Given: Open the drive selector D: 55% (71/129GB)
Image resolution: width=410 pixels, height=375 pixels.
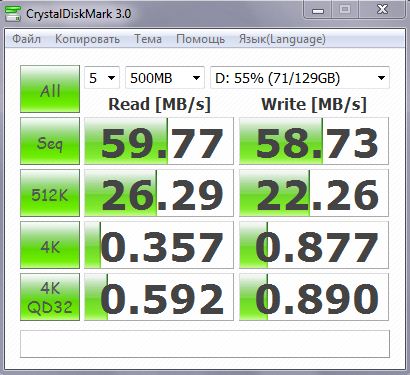Looking at the screenshot, I should [x=300, y=78].
